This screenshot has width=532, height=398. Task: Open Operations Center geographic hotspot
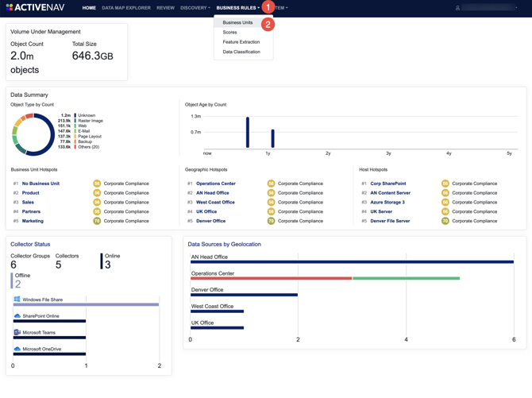point(216,184)
